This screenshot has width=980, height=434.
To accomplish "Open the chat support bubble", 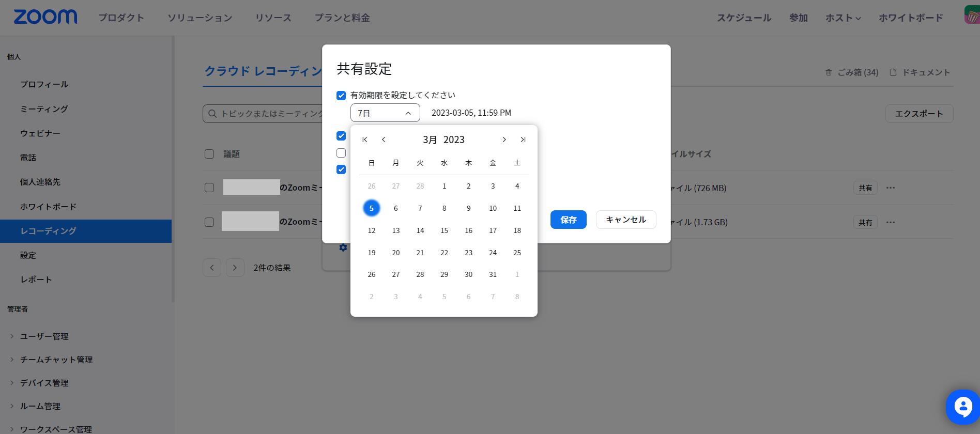I will [x=962, y=407].
